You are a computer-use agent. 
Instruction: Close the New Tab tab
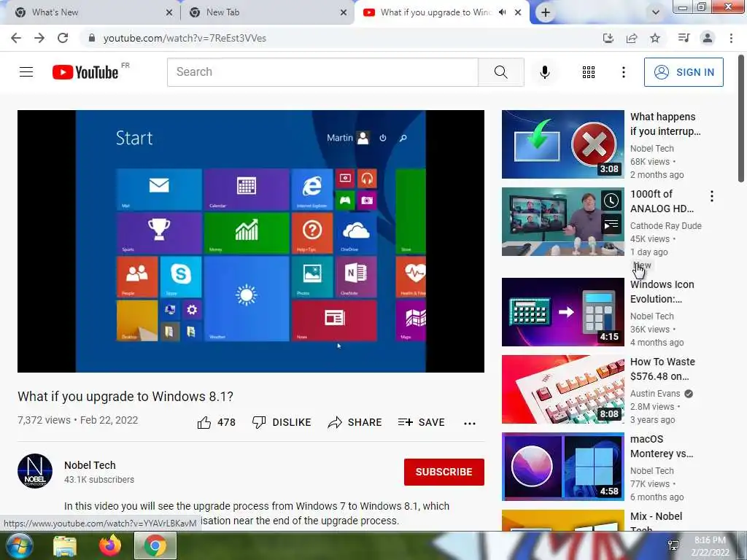pyautogui.click(x=344, y=12)
